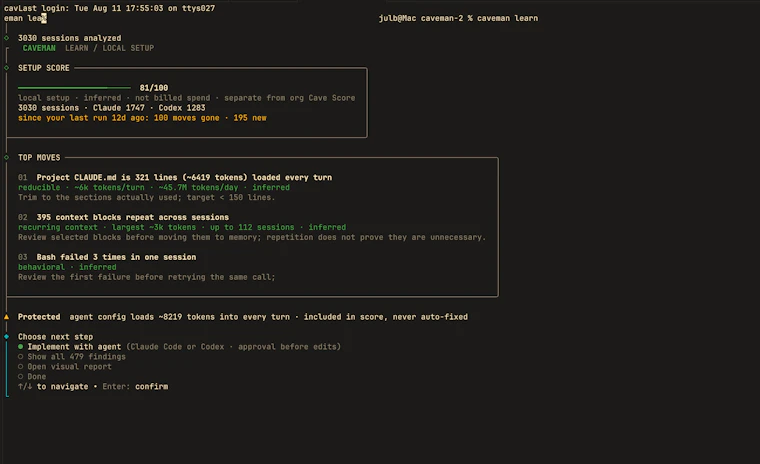Click the 'LEARN / LOCAL SETUP' breadcrumb text
The image size is (760, 464).
110,48
